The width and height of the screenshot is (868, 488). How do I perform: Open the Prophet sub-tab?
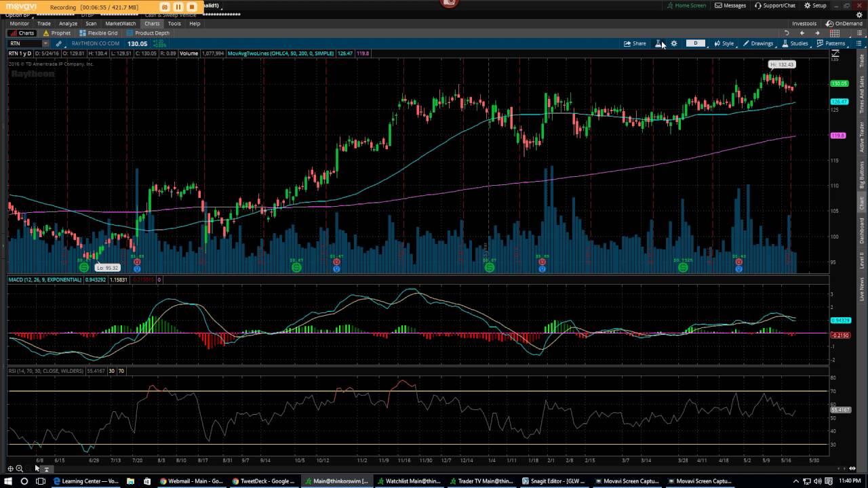(x=57, y=33)
